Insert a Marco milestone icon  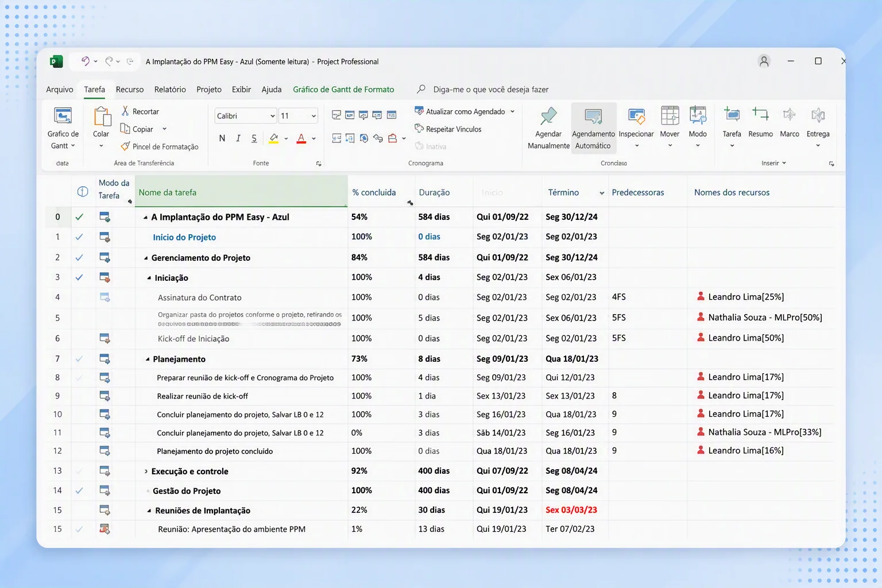click(790, 114)
